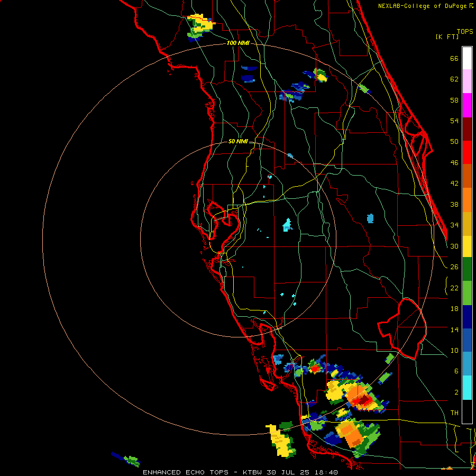Click the cyan 2 kft legend swatch

tap(467, 388)
